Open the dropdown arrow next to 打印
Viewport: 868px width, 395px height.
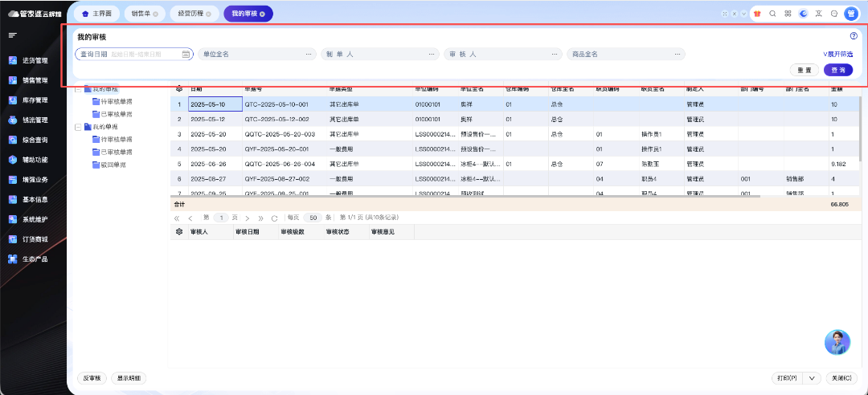point(812,377)
